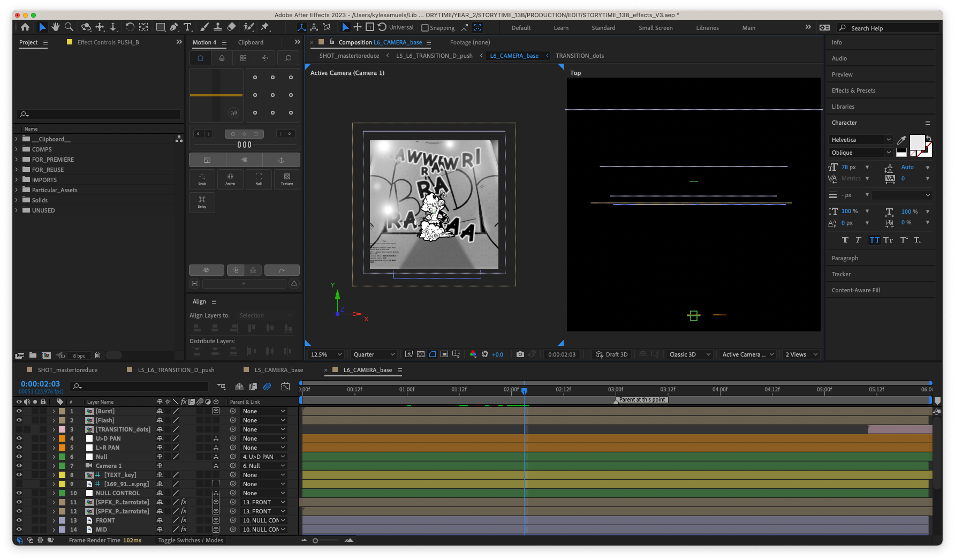The width and height of the screenshot is (955, 560).
Task: Toggle transparency grid in viewer
Action: [421, 354]
